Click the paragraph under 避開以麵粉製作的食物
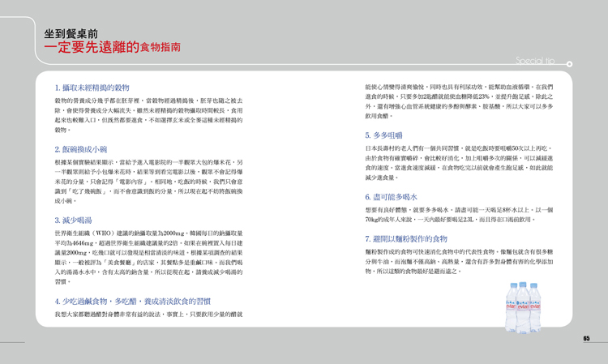 coord(459,262)
